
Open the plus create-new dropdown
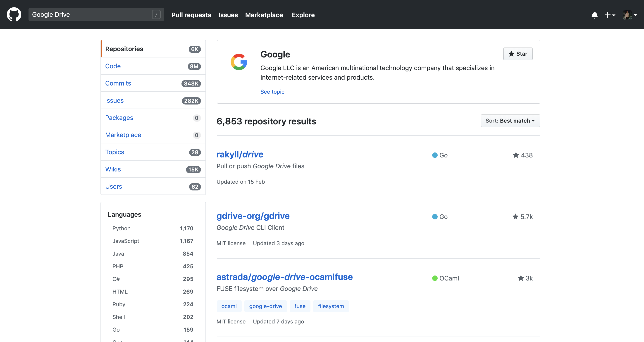pos(610,15)
